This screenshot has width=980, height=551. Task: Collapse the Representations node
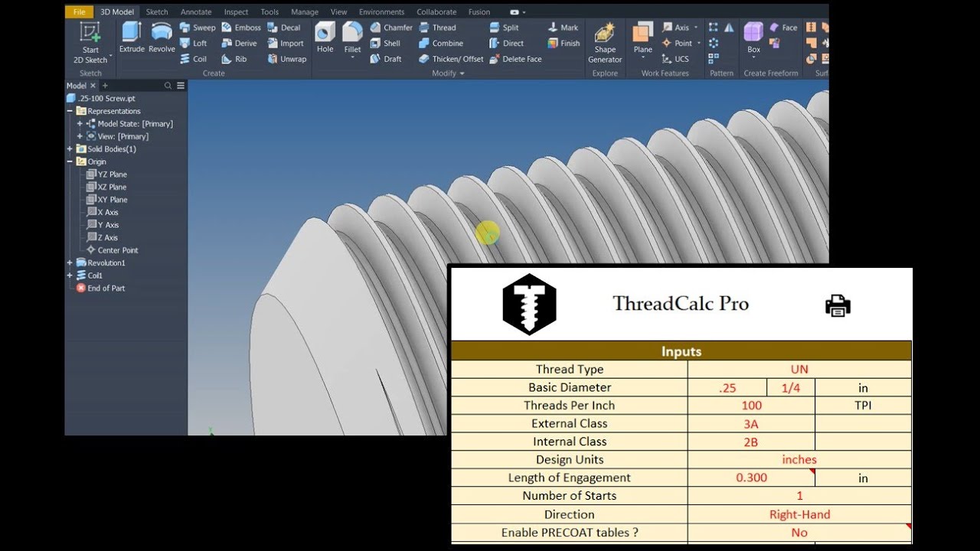point(70,111)
